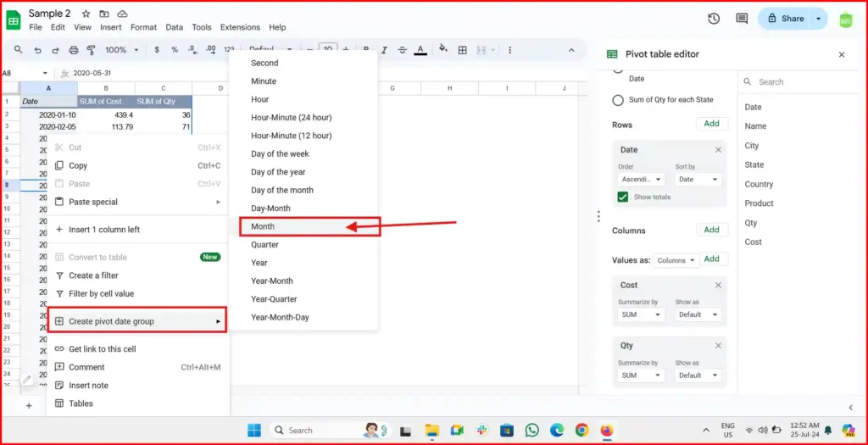Open the Google Sheets home icon
868x445 pixels.
(x=14, y=20)
